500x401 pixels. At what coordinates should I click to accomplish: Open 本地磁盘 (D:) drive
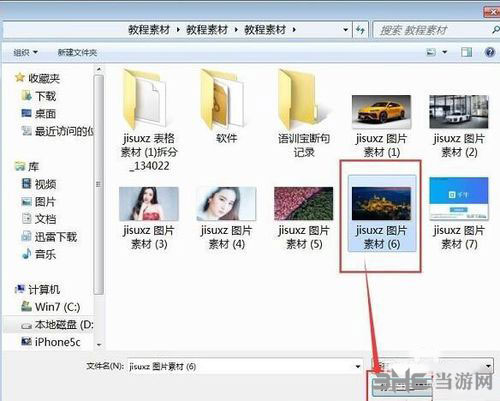[64, 325]
